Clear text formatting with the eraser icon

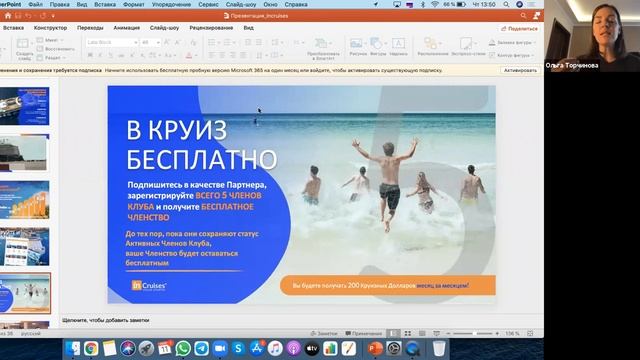(193, 42)
